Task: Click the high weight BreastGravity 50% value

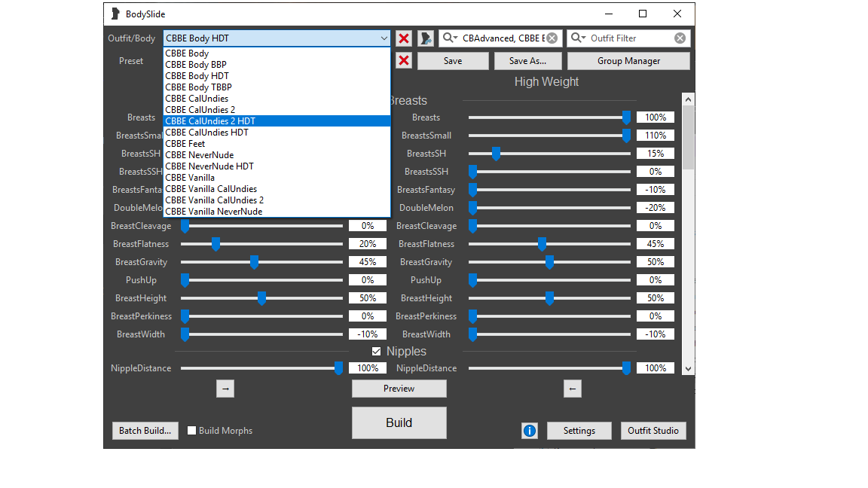Action: (x=656, y=262)
